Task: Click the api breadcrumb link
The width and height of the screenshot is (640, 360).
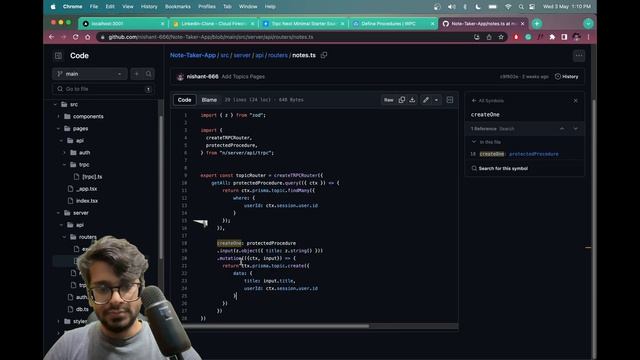Action: [260, 55]
